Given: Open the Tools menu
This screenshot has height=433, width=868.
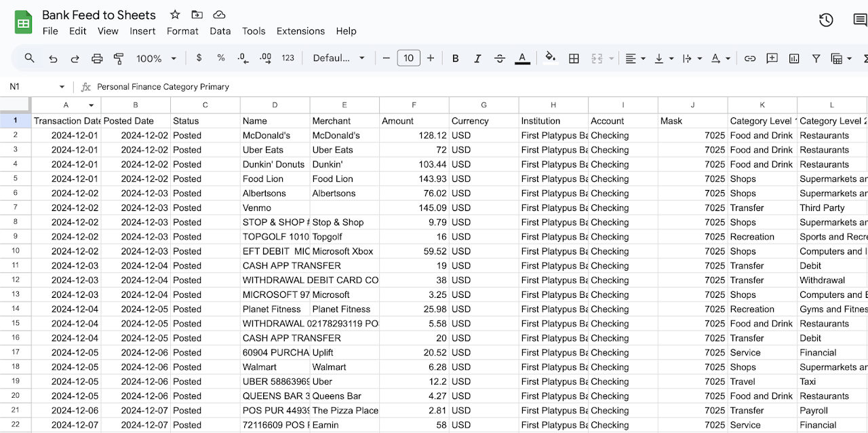Looking at the screenshot, I should pos(254,31).
